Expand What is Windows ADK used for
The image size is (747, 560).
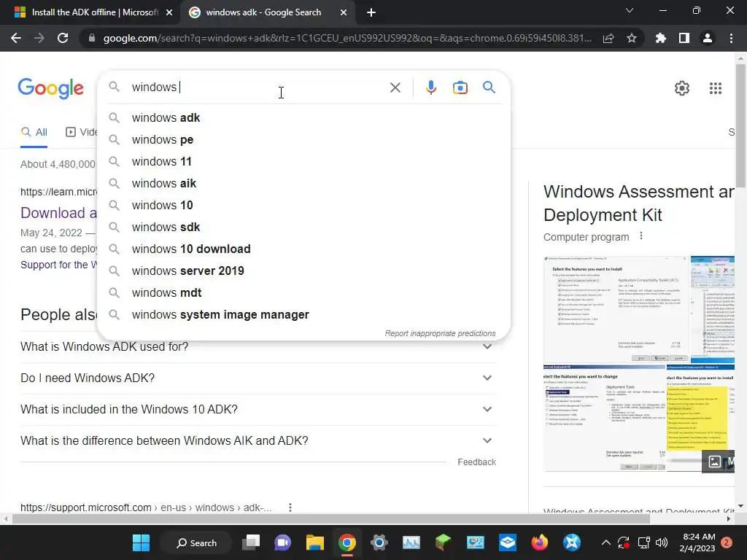point(258,346)
